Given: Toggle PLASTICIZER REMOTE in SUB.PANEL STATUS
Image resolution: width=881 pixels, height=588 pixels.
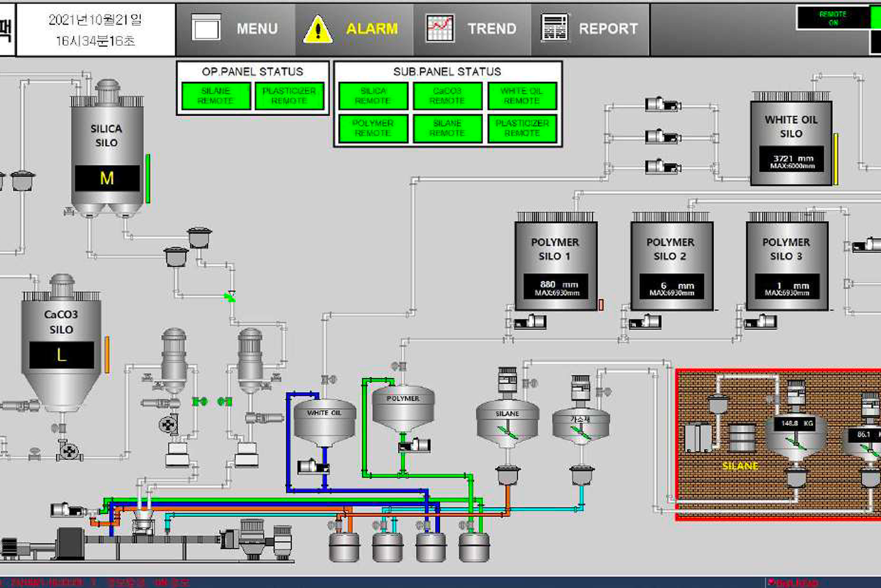Looking at the screenshot, I should 522,128.
